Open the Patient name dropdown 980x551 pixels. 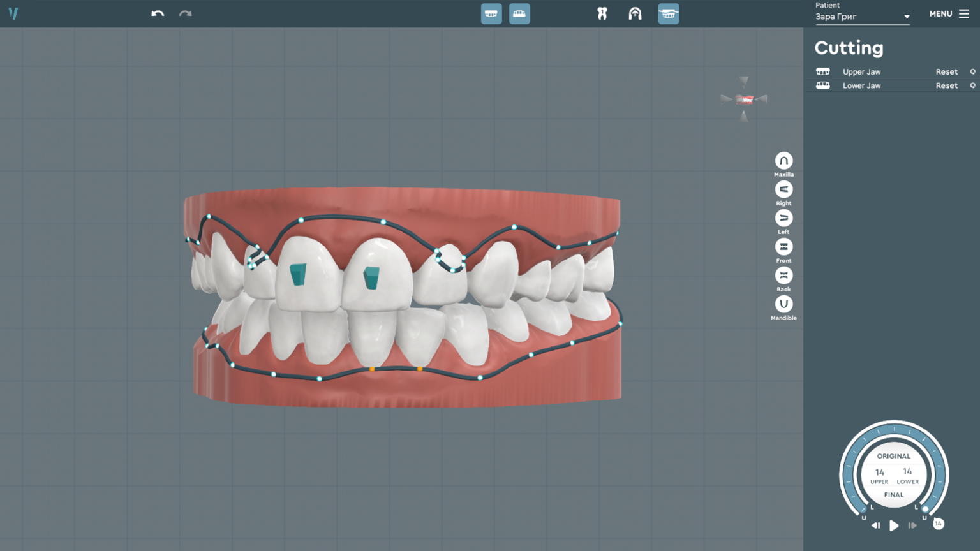(863, 17)
